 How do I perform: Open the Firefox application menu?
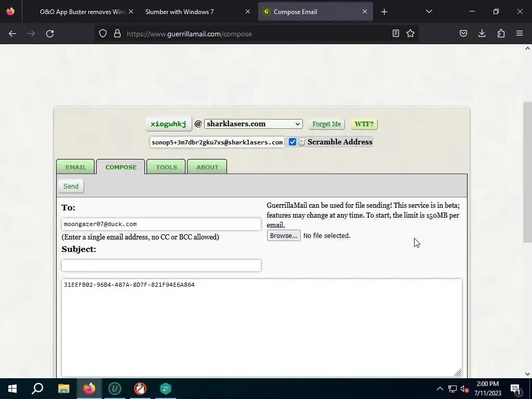(x=520, y=34)
